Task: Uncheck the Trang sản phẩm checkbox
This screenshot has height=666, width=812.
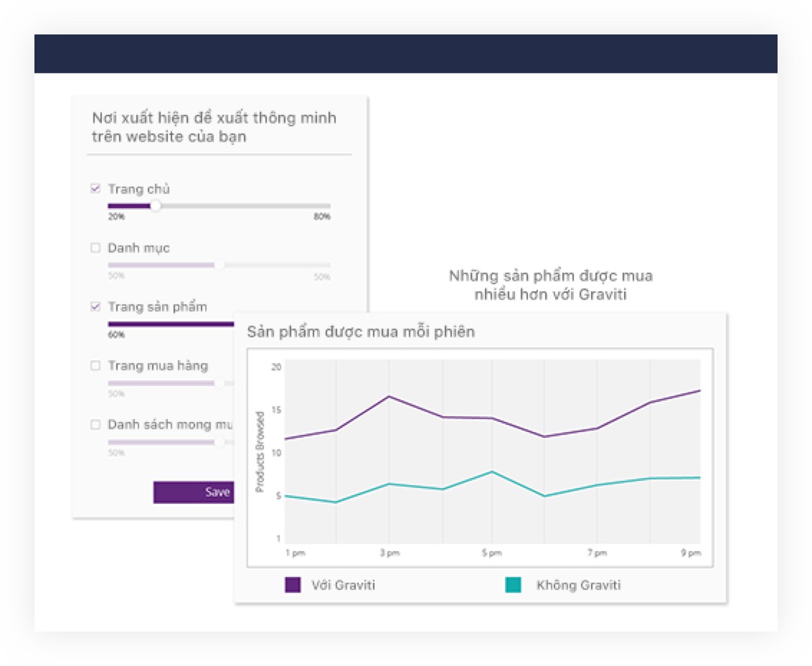Action: [95, 307]
